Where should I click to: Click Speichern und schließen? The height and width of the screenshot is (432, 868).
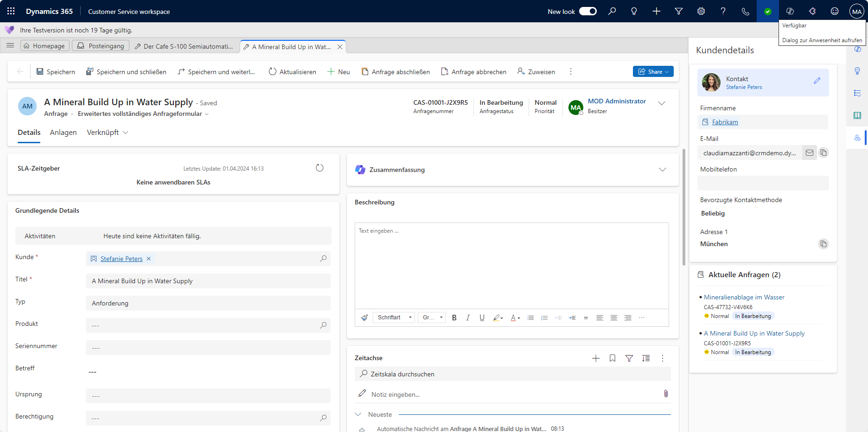[126, 72]
